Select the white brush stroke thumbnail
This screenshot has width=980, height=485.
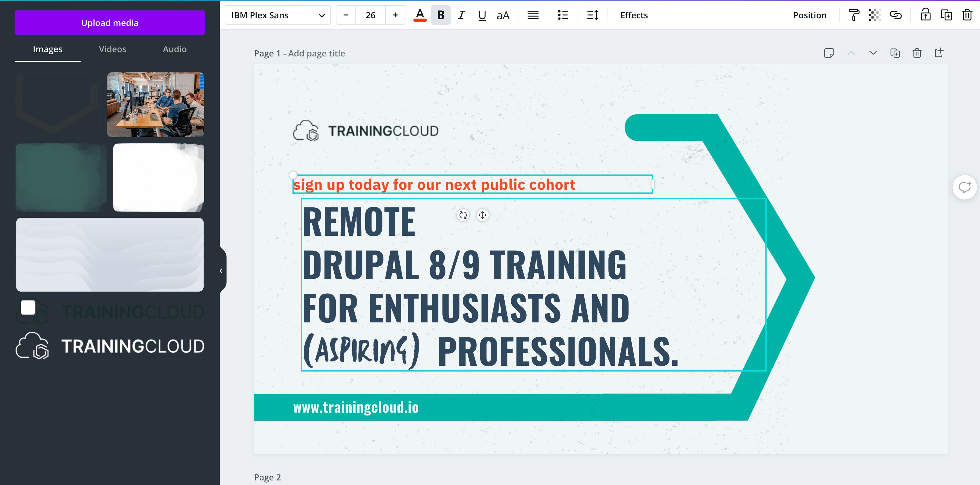tap(159, 177)
